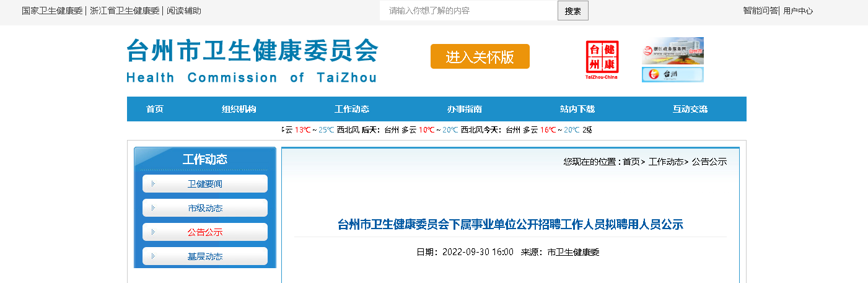Click the arrow icon beside 基层动态
868x283 pixels.
click(153, 256)
